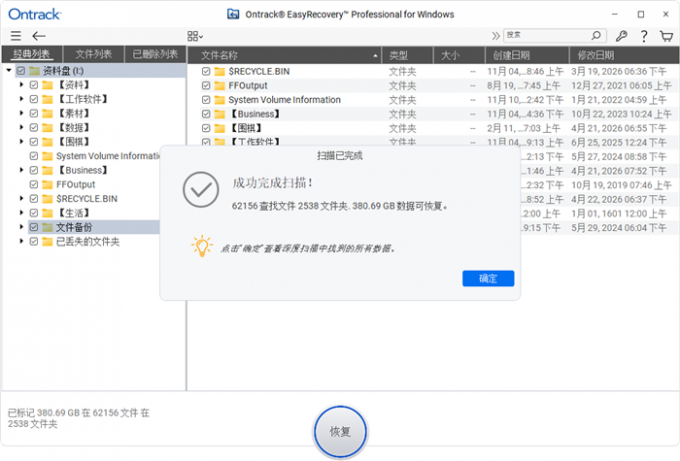Screen dimensions: 680x461
Task: Click 10月 19, 2019 07:46 上午 date cell
Action: coord(621,185)
